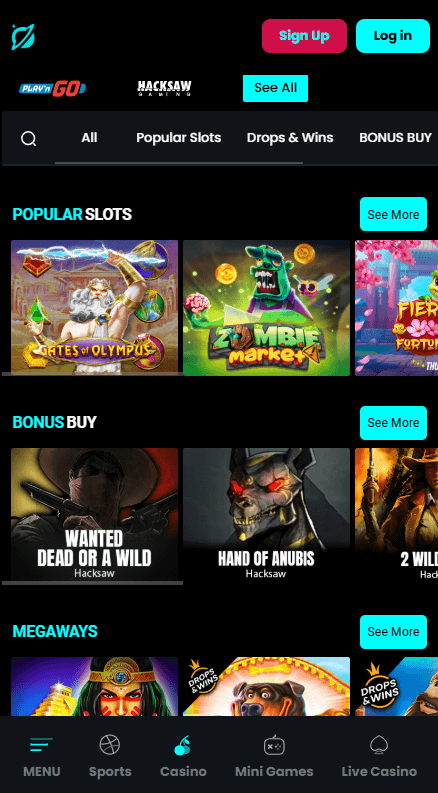
Task: Open Live Casino spade icon
Action: 379,745
